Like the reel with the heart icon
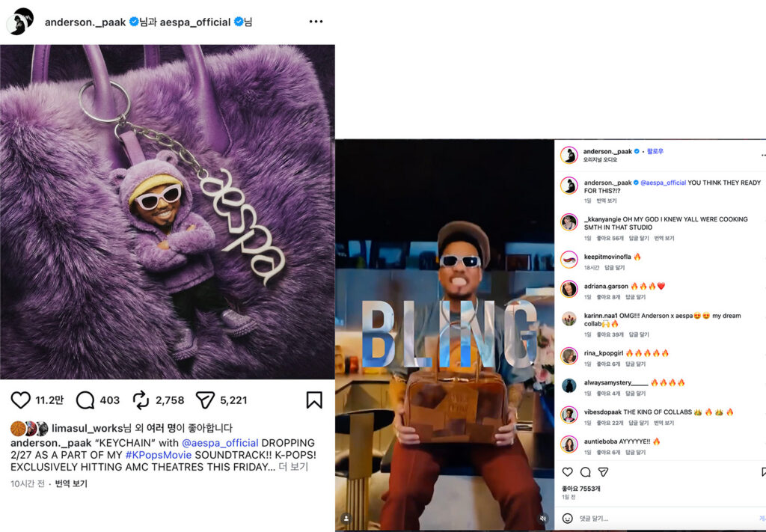 (x=568, y=472)
